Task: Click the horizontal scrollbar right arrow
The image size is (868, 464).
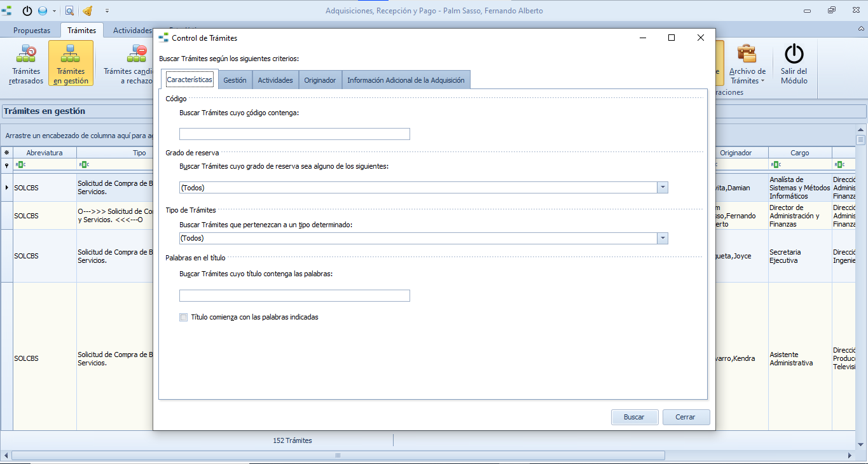Action: coord(851,455)
